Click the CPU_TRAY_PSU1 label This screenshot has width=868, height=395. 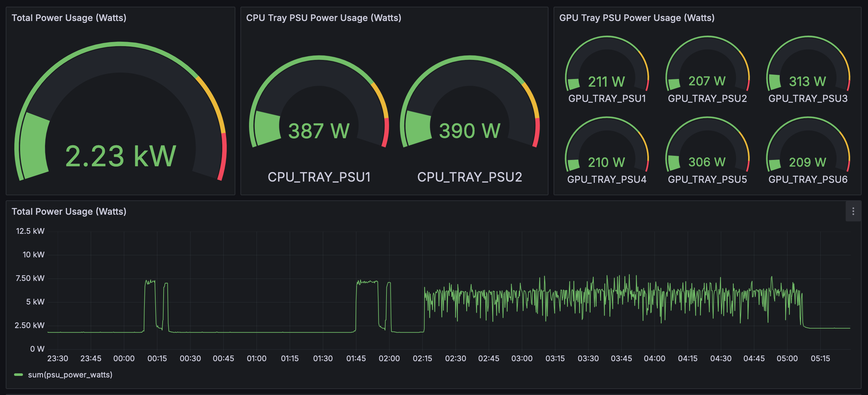coord(319,177)
